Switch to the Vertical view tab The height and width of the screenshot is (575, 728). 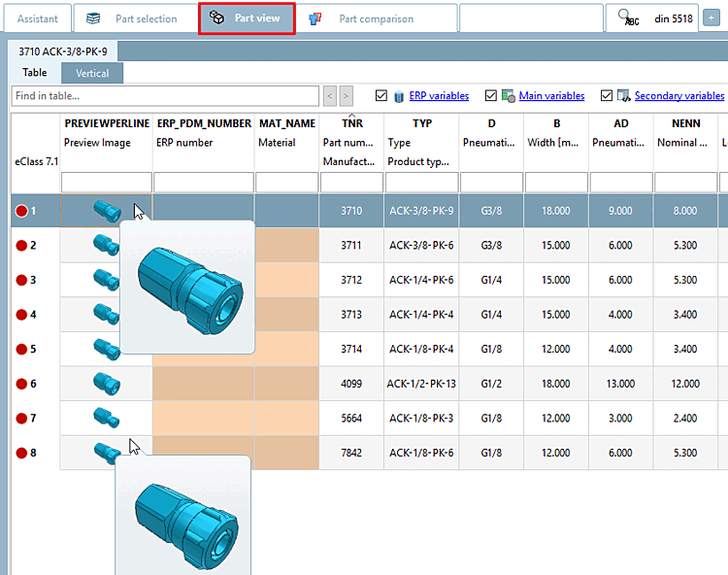coord(92,73)
